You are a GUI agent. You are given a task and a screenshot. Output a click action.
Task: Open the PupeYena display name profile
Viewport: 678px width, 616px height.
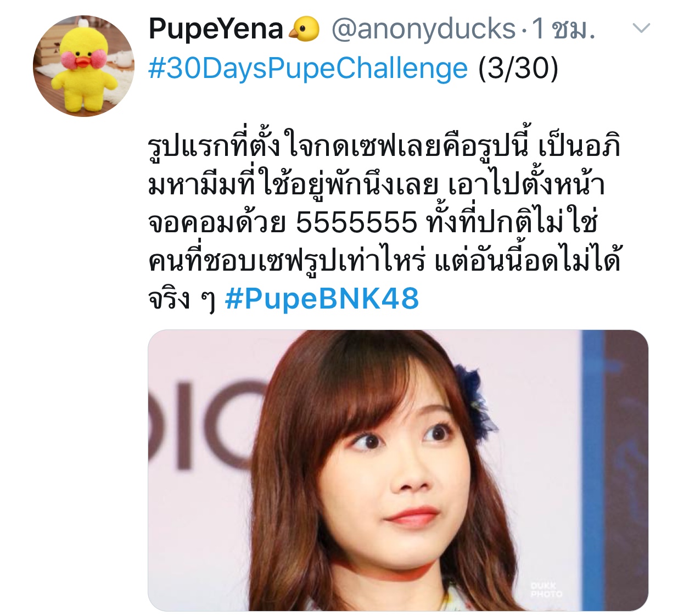(216, 29)
